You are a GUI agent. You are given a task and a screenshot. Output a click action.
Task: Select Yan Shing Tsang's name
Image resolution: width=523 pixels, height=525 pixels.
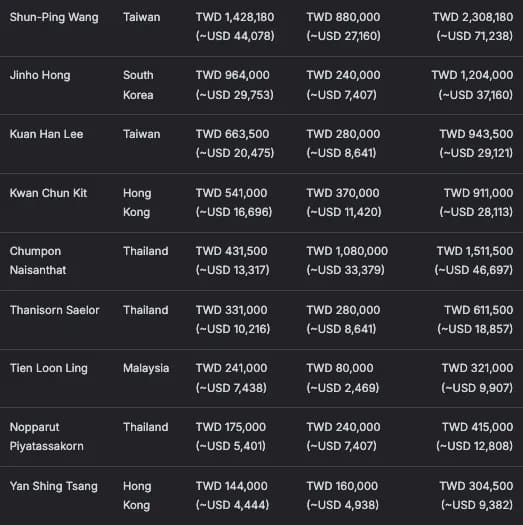click(54, 486)
